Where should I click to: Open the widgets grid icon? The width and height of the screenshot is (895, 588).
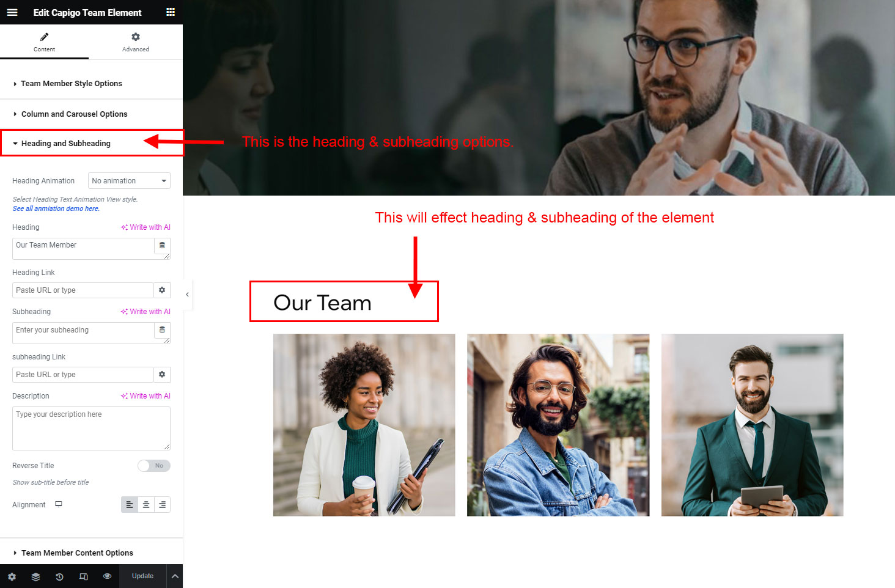(171, 12)
